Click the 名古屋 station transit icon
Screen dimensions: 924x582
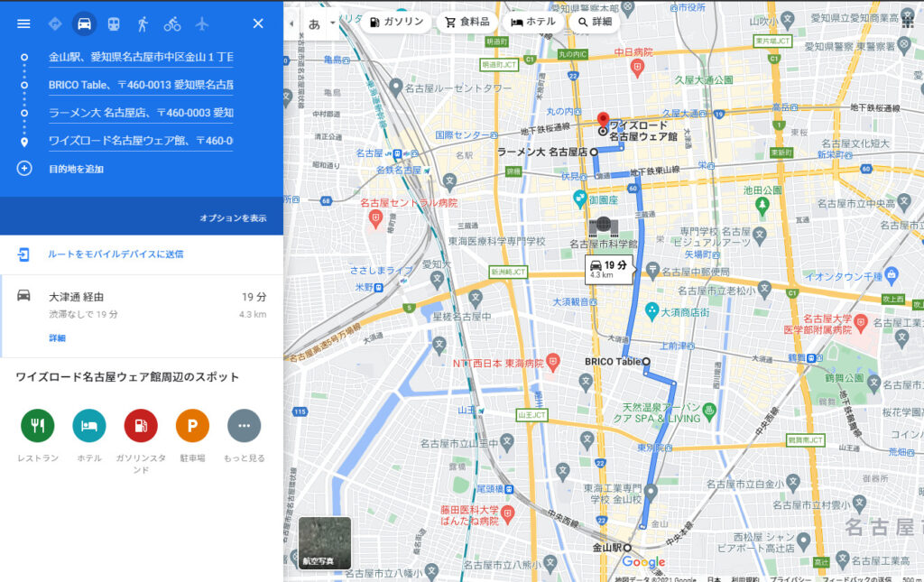[398, 153]
